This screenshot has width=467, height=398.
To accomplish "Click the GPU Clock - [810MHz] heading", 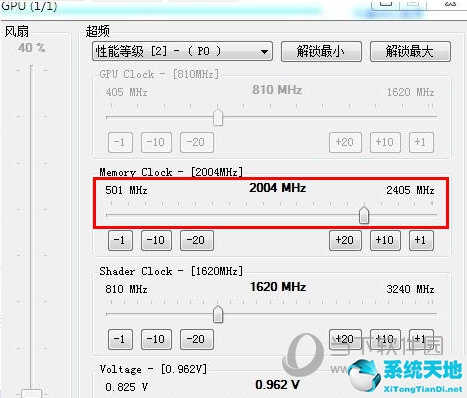I will point(159,74).
